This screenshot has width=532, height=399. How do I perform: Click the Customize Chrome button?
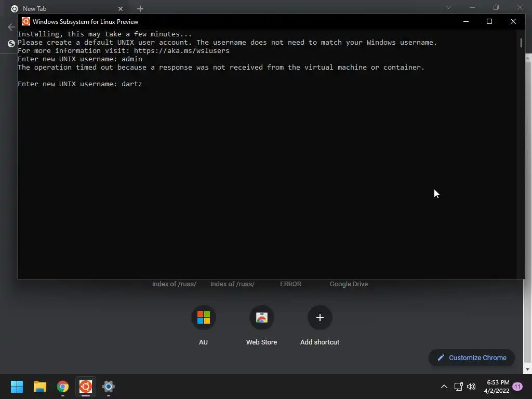(x=472, y=357)
